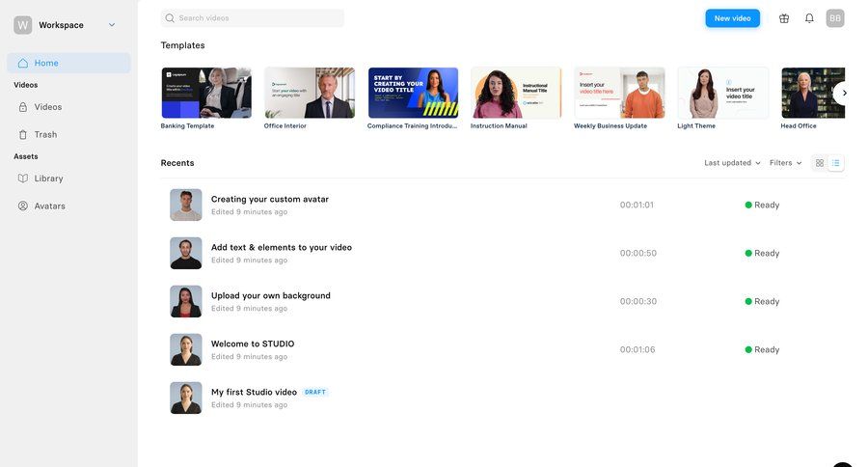Click the Workspace W logo icon
The height and width of the screenshot is (467, 868).
[23, 25]
